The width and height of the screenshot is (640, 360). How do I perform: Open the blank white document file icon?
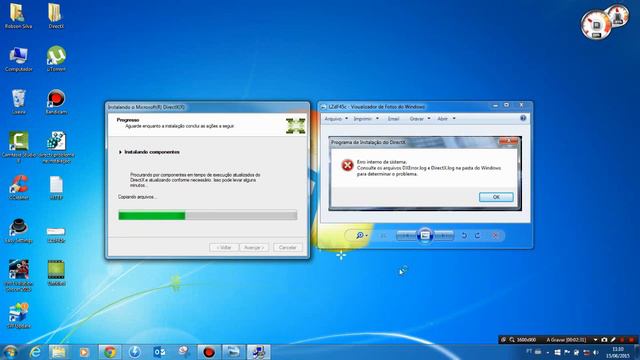tap(56, 187)
